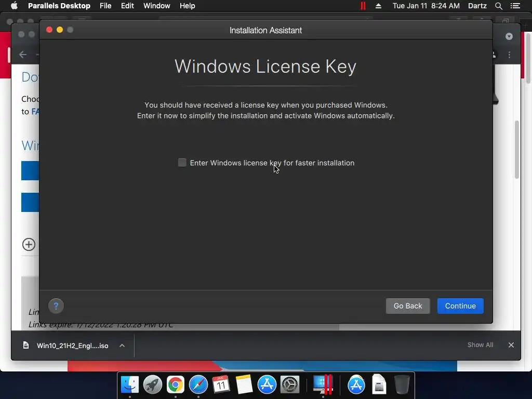Click the Go Back button
Viewport: 532px width, 399px height.
click(408, 306)
